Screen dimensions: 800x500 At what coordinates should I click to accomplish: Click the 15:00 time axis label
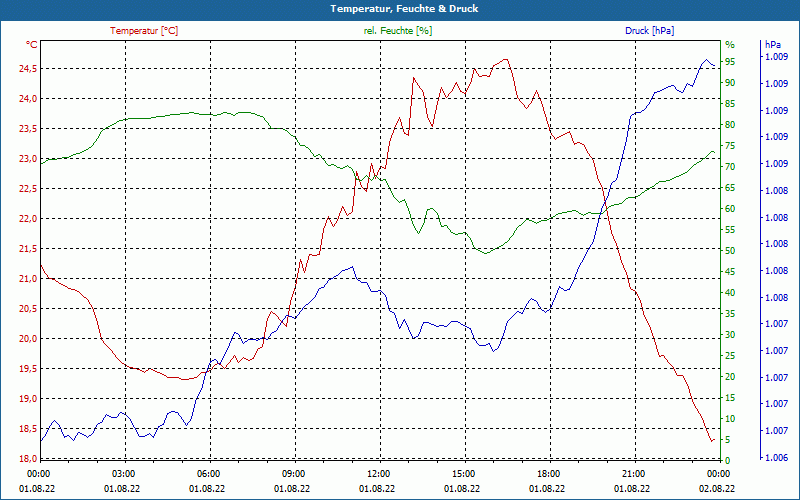463,473
